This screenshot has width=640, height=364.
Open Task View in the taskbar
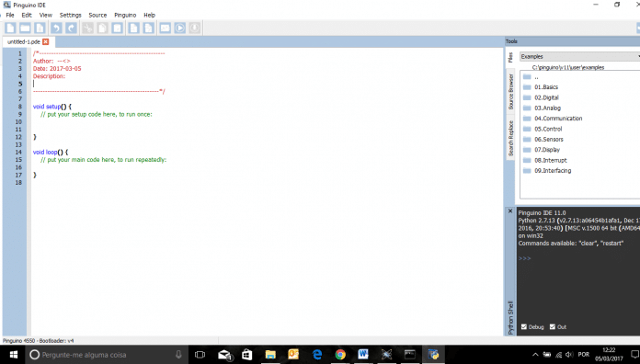click(200, 355)
